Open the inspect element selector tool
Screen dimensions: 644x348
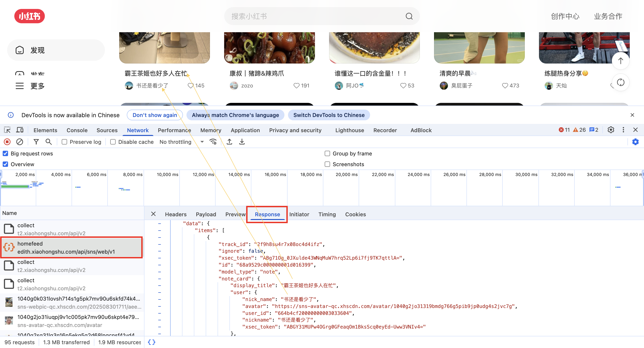(x=7, y=130)
